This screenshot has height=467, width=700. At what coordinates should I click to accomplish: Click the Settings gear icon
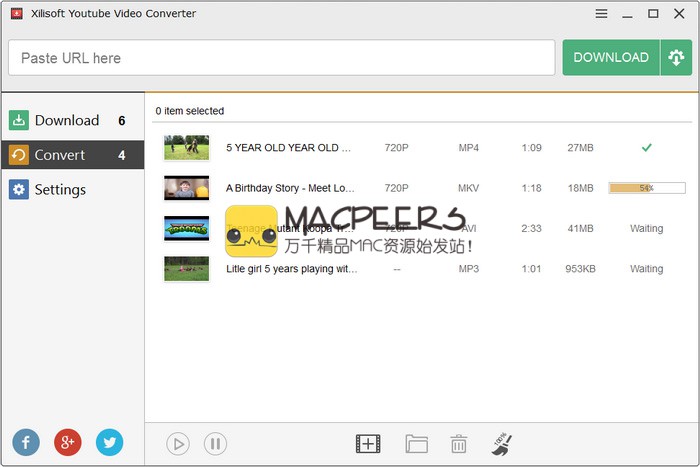(x=19, y=189)
